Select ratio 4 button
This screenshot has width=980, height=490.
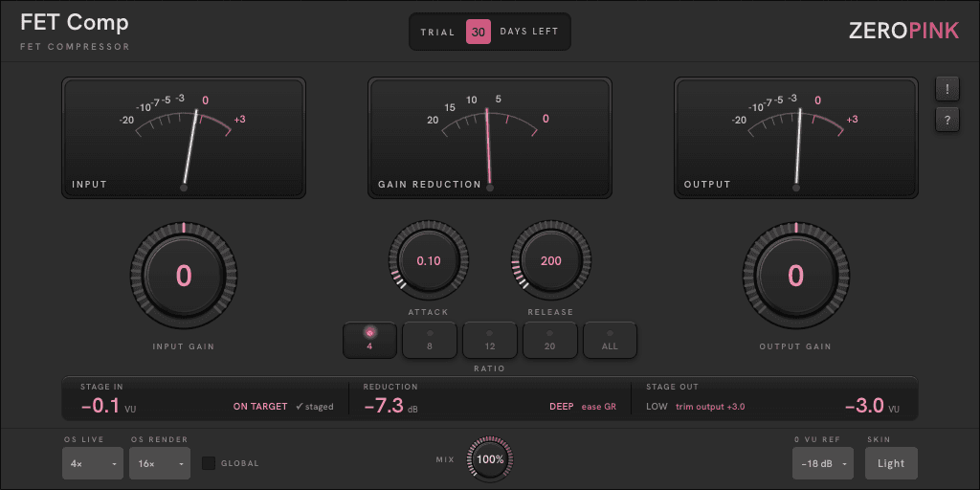(x=370, y=340)
